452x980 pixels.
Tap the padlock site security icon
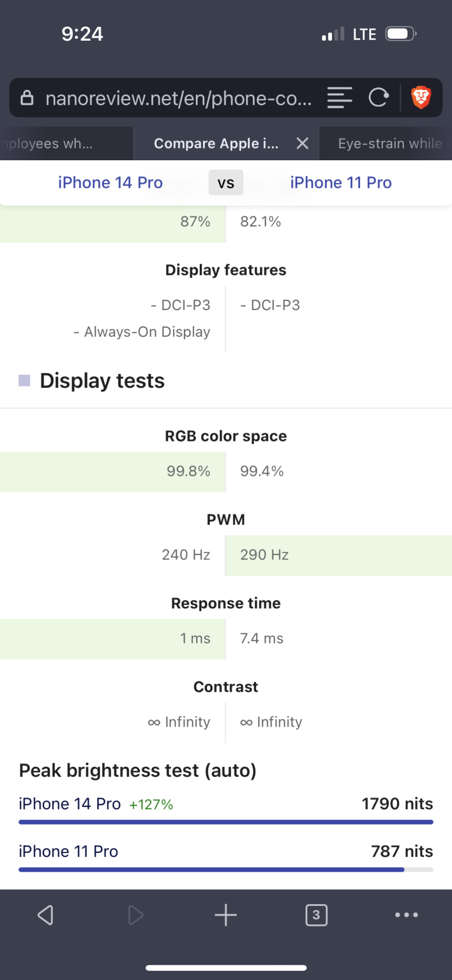(27, 98)
